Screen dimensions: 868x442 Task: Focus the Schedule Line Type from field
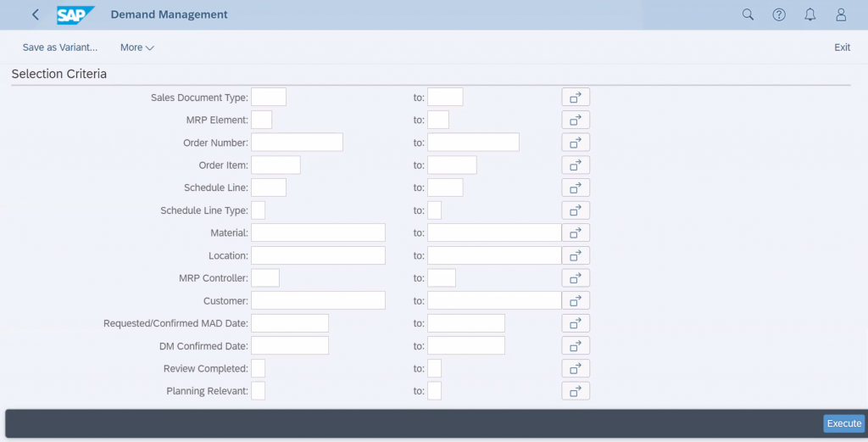tap(258, 210)
